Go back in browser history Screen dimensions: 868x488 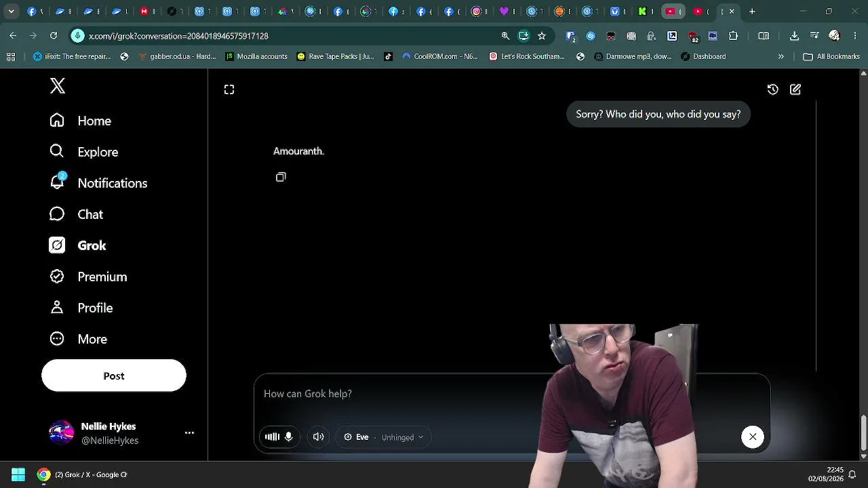pos(13,36)
